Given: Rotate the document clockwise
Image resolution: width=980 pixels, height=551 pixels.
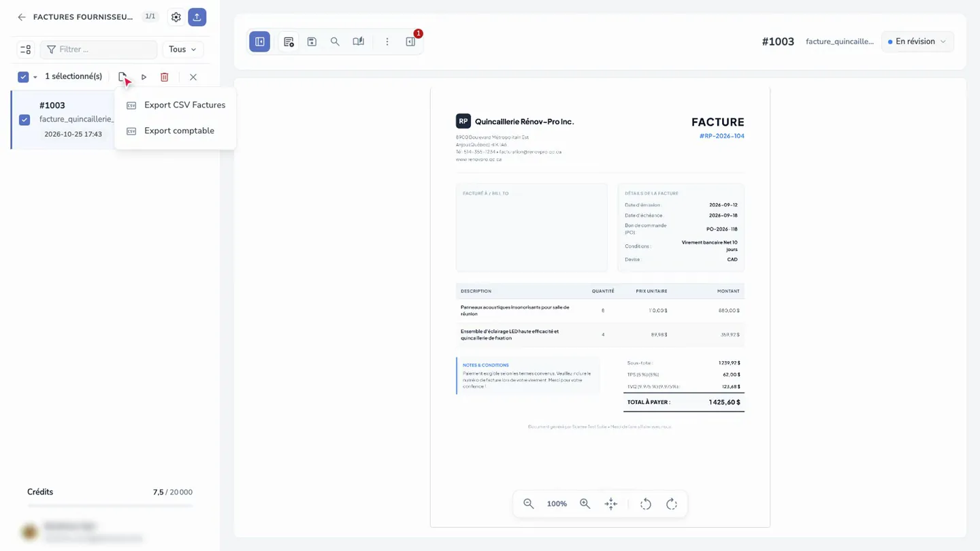Looking at the screenshot, I should click(x=672, y=504).
